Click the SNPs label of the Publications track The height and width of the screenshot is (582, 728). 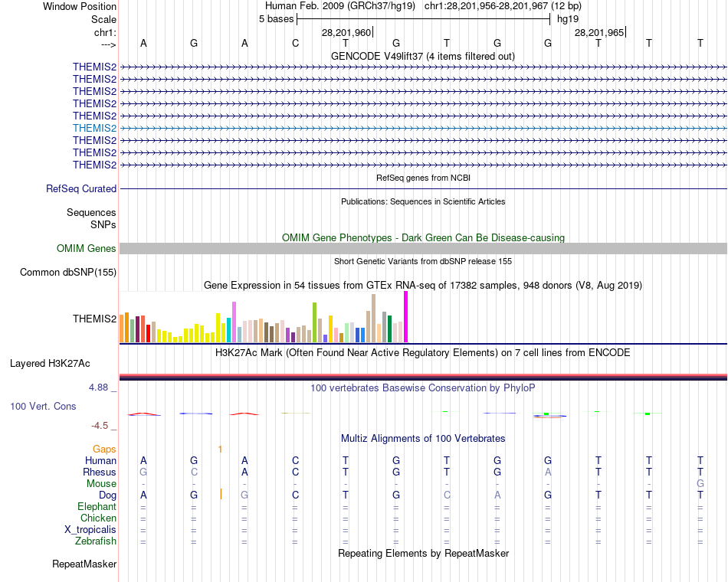tap(103, 224)
